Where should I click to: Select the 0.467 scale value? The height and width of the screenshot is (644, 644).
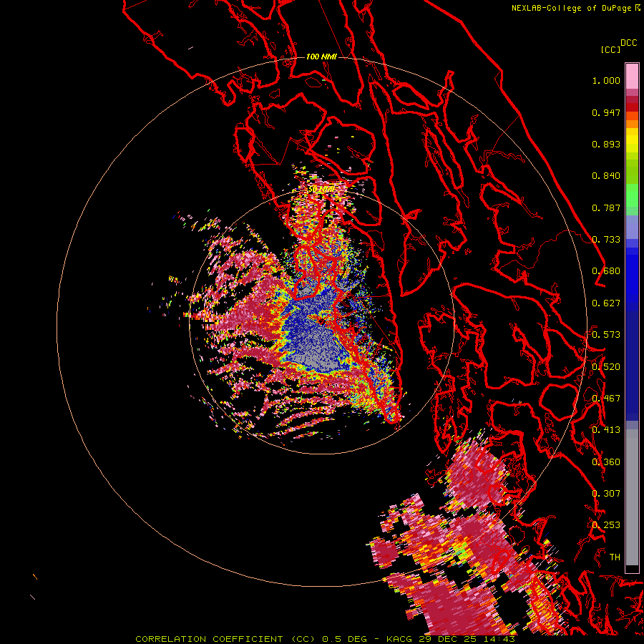coord(606,399)
